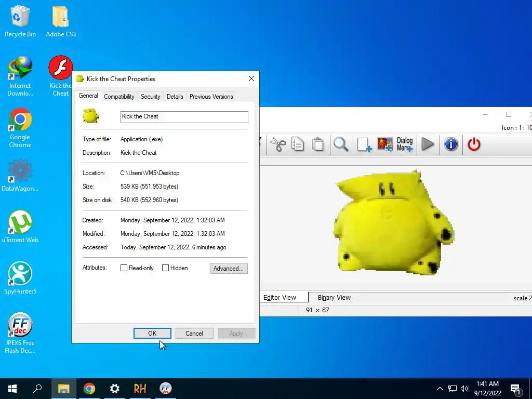Click the volume speaker tray icon
This screenshot has width=532, height=399.
click(x=464, y=389)
